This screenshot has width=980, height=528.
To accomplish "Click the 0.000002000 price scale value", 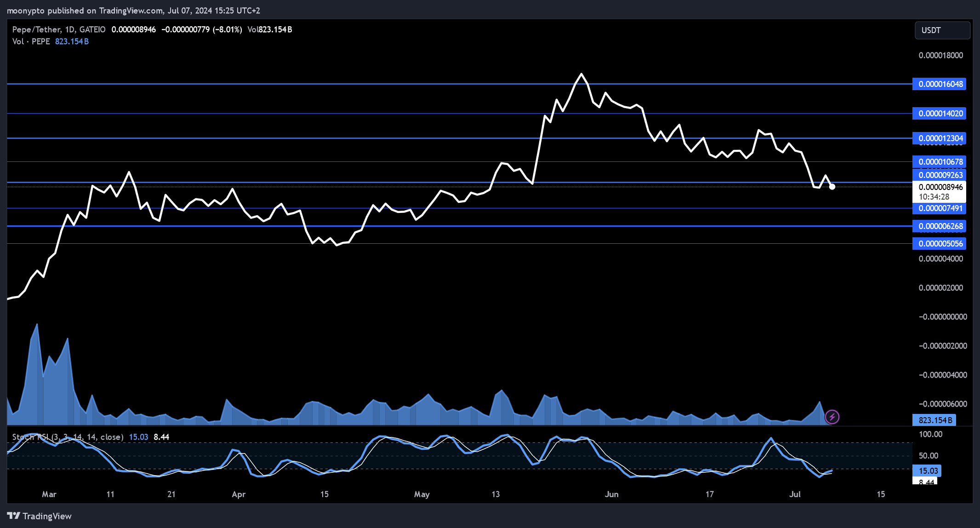I will [x=940, y=288].
